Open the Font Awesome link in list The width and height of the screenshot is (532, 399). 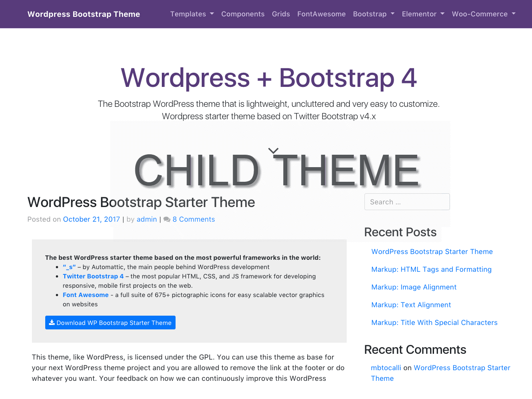point(86,295)
